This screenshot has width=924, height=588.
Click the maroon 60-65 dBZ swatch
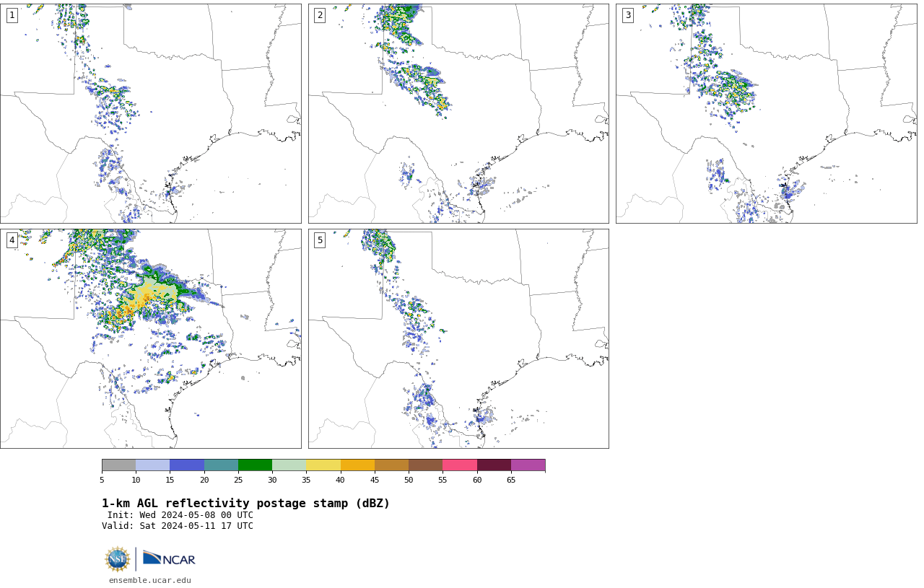click(x=494, y=465)
